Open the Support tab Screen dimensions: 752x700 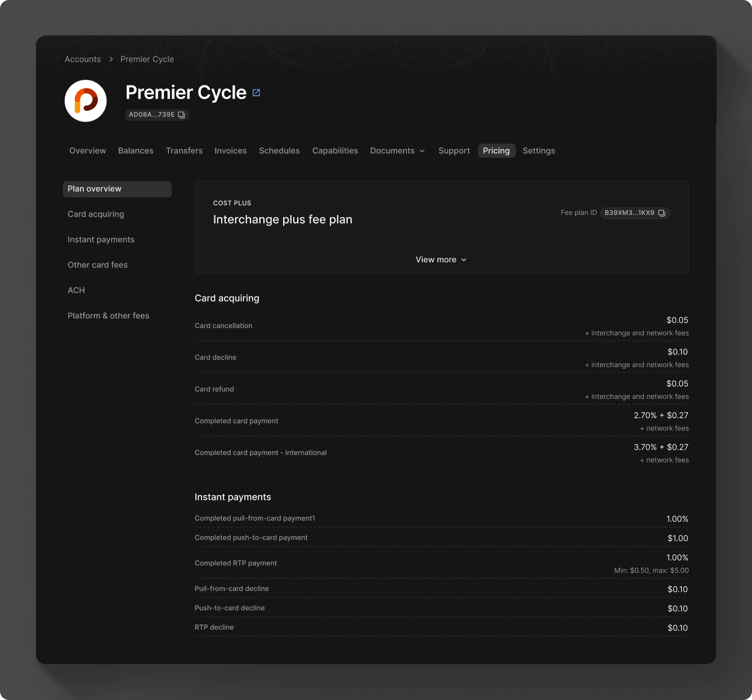click(454, 151)
